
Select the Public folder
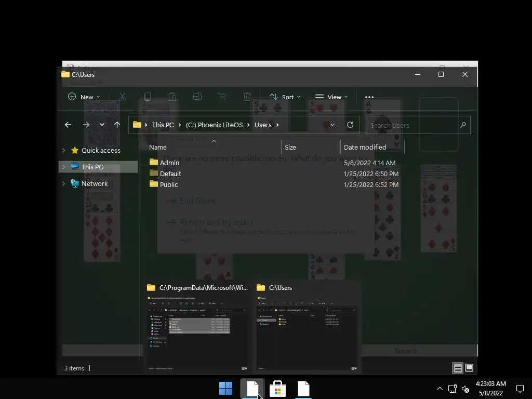click(164, 184)
